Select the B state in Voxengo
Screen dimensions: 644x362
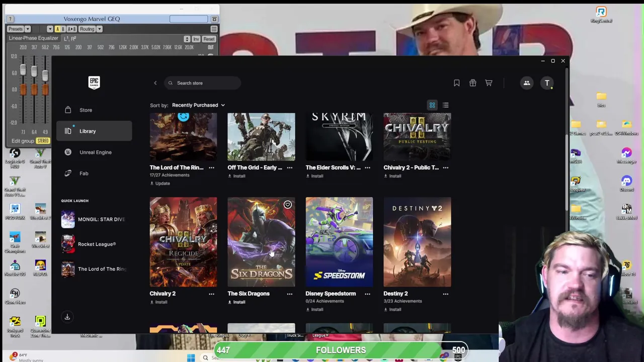63,29
